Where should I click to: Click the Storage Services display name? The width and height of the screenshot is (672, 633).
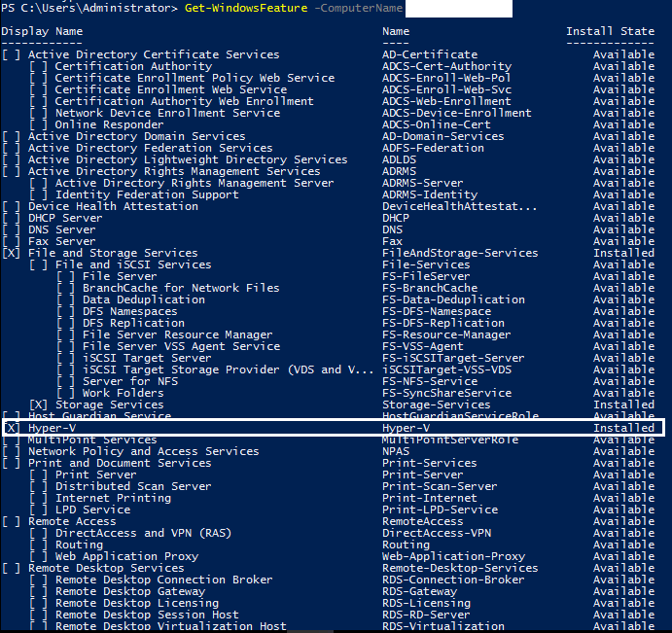[110, 404]
